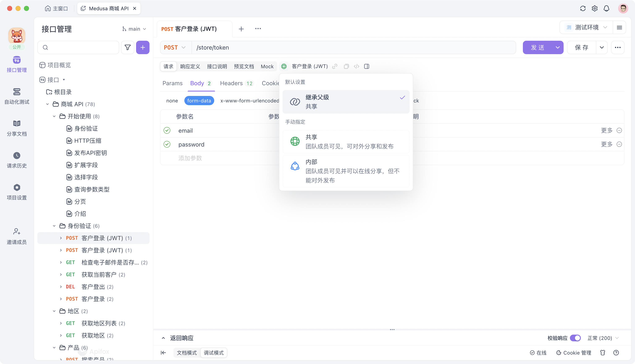Switch to the Headers tab
This screenshot has height=364, width=635.
tap(231, 83)
